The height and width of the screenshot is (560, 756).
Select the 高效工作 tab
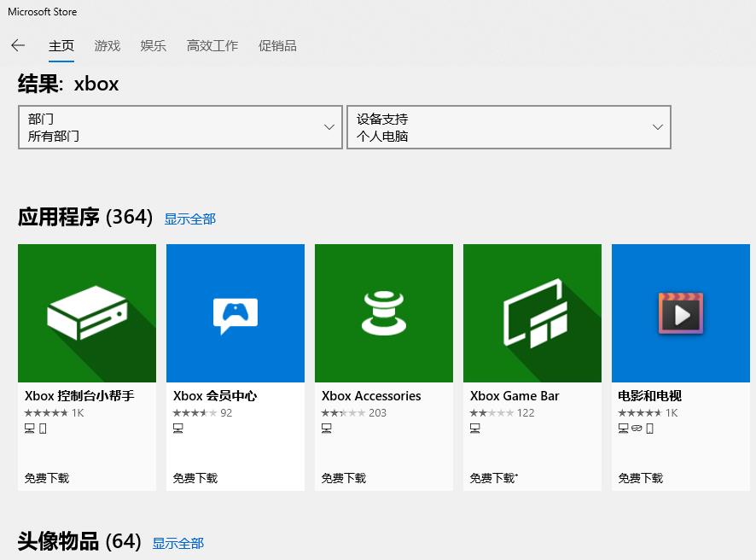click(x=212, y=46)
